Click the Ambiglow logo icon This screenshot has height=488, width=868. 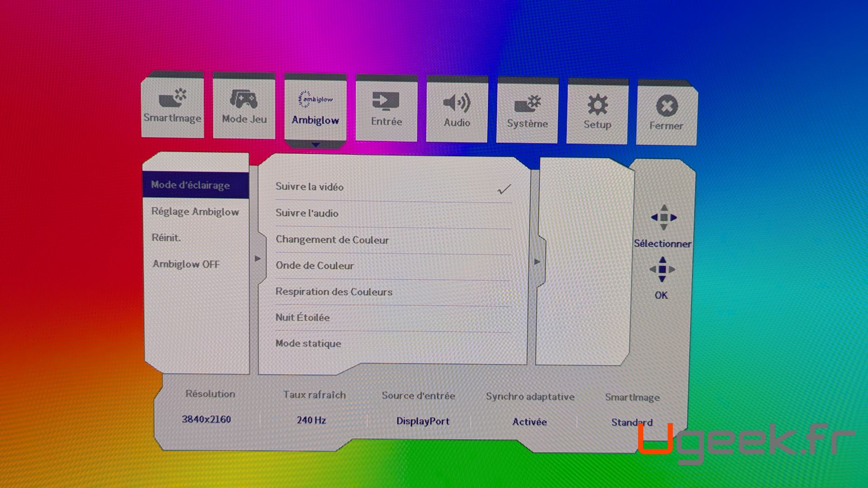(316, 99)
